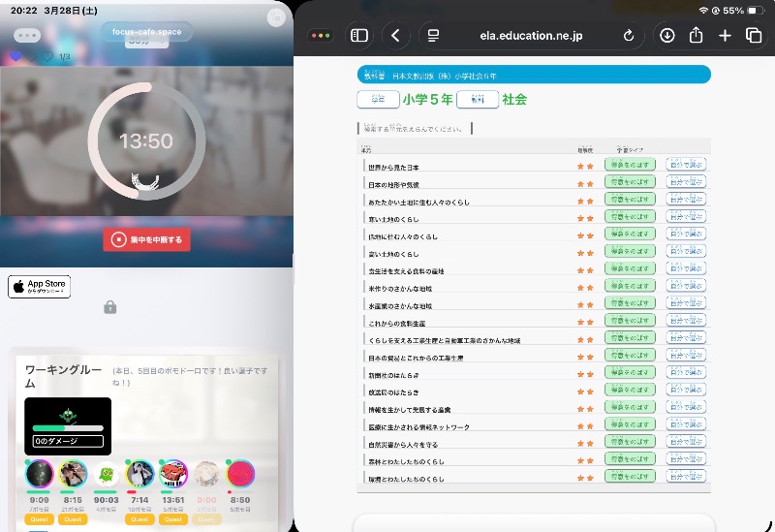Image resolution: width=775 pixels, height=532 pixels.
Task: Select the green monster damage card
Action: pyautogui.click(x=68, y=426)
